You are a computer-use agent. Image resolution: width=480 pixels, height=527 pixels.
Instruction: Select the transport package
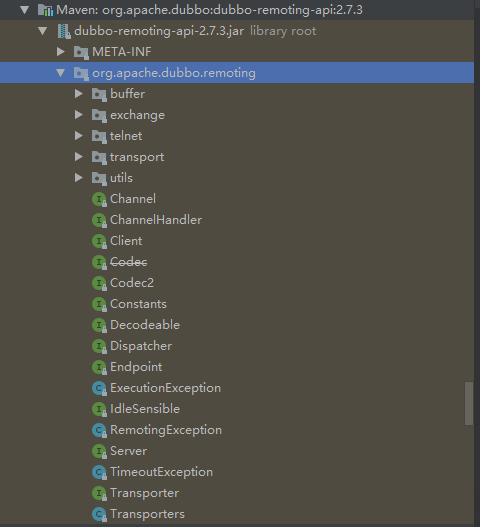[x=137, y=157]
